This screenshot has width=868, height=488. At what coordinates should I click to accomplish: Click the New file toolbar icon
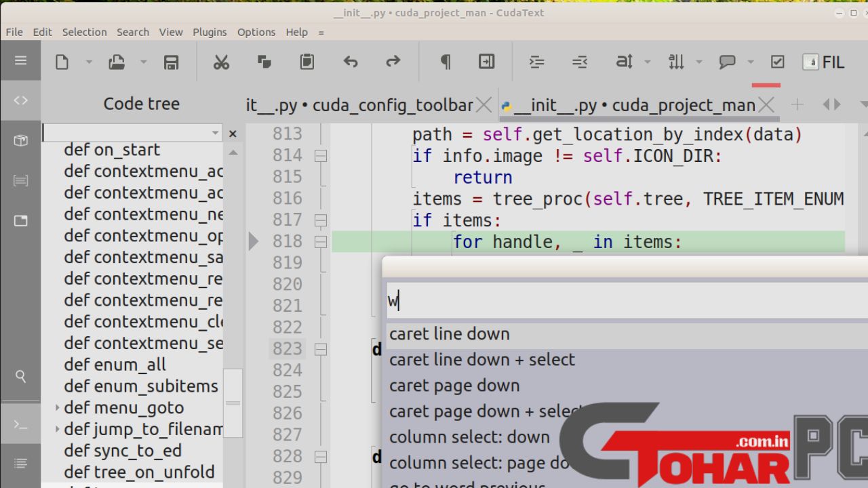62,62
